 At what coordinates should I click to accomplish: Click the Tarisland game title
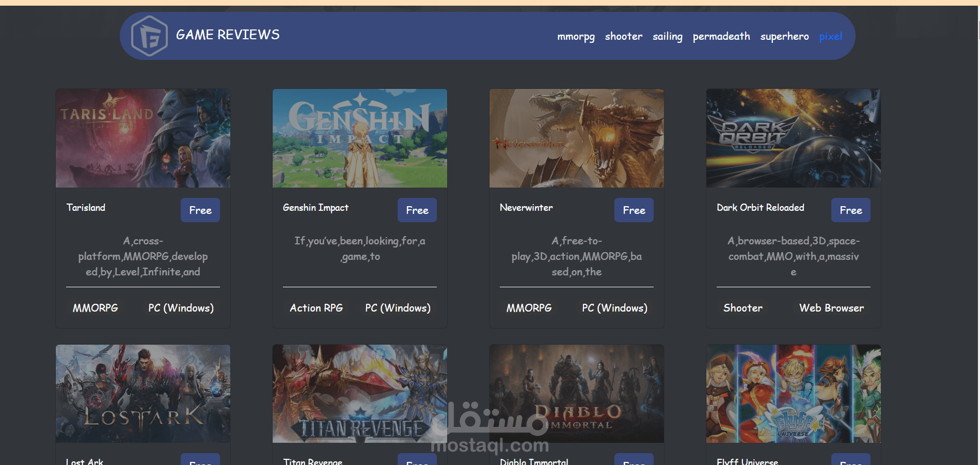86,207
